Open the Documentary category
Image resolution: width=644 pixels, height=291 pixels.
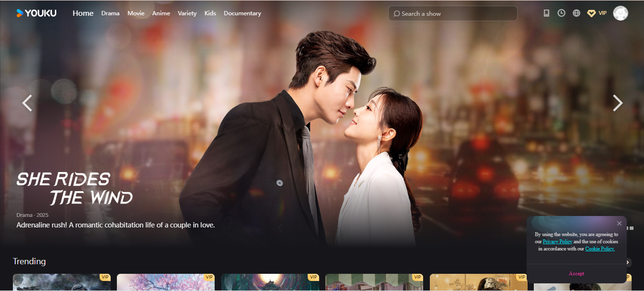click(242, 13)
